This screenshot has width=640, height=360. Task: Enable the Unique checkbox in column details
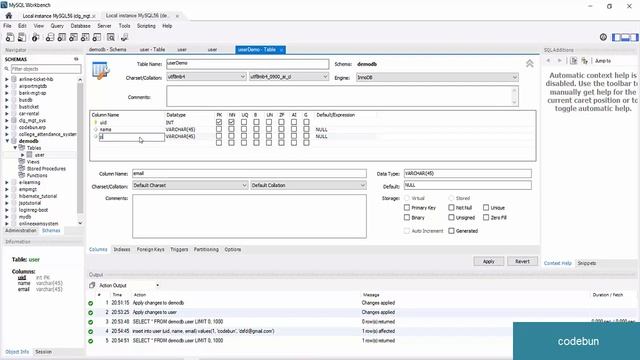486,207
